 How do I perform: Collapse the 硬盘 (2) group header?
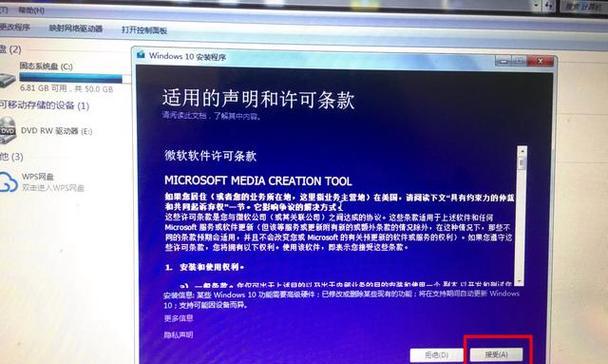[10, 49]
